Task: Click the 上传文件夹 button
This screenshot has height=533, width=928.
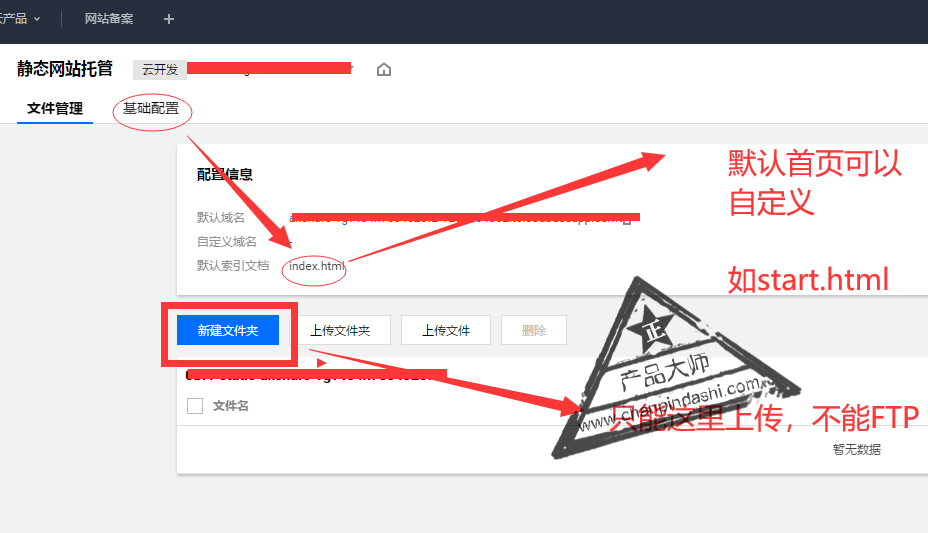Action: 340,330
